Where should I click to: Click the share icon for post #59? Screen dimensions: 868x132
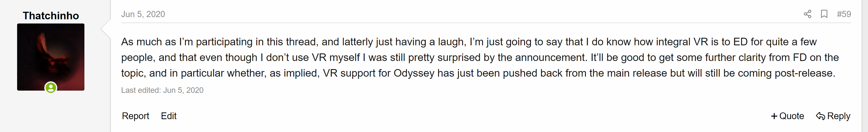[807, 14]
